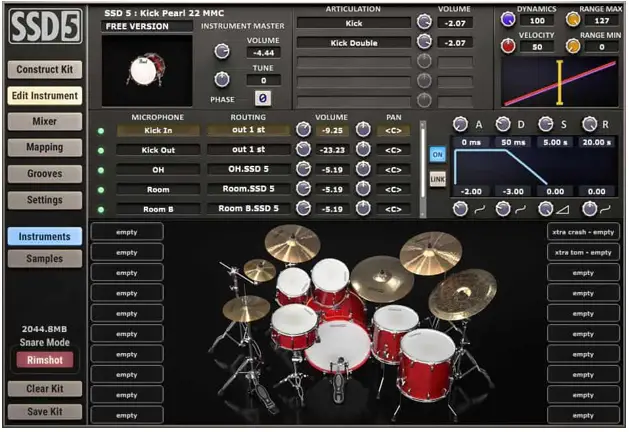629x432 pixels.
Task: Open the Room B.SSD 5 routing dropdown
Action: [248, 208]
